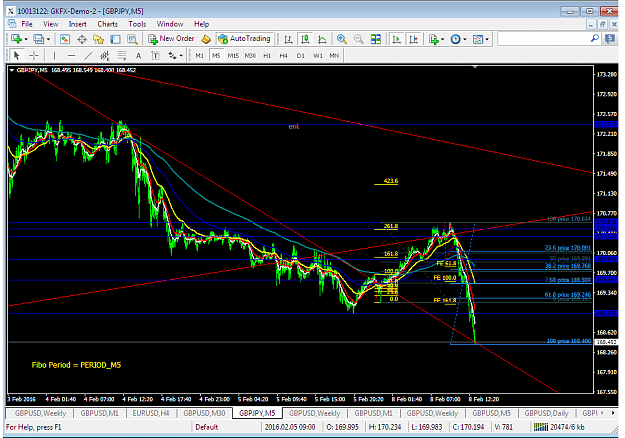Open the View menu
The height and width of the screenshot is (438, 625).
click(x=51, y=24)
